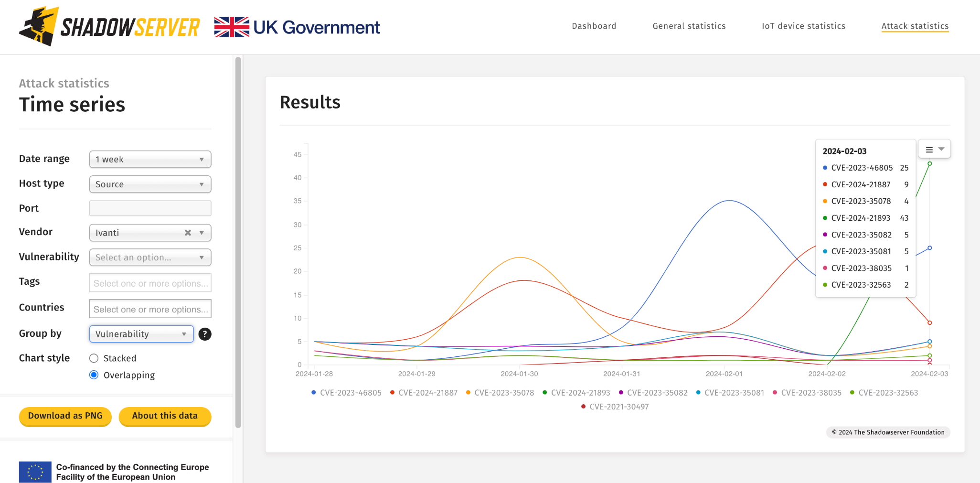Expand the Vulnerability select dropdown
The height and width of the screenshot is (483, 980).
150,258
